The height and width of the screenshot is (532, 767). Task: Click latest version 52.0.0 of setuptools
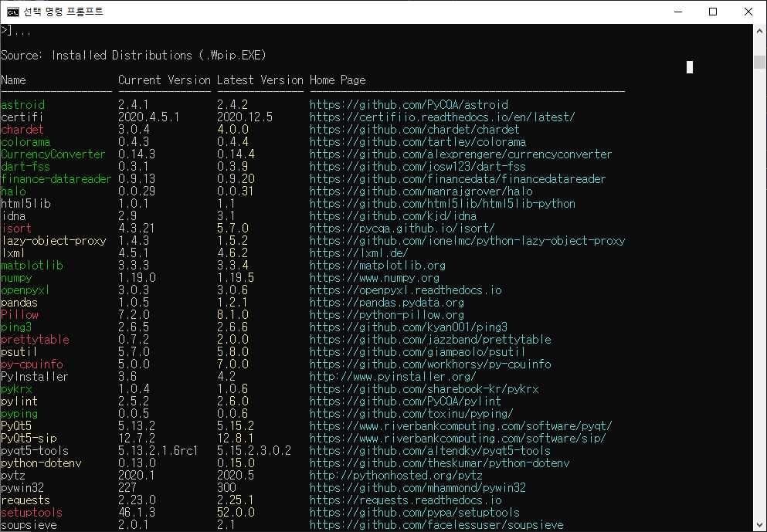click(236, 513)
